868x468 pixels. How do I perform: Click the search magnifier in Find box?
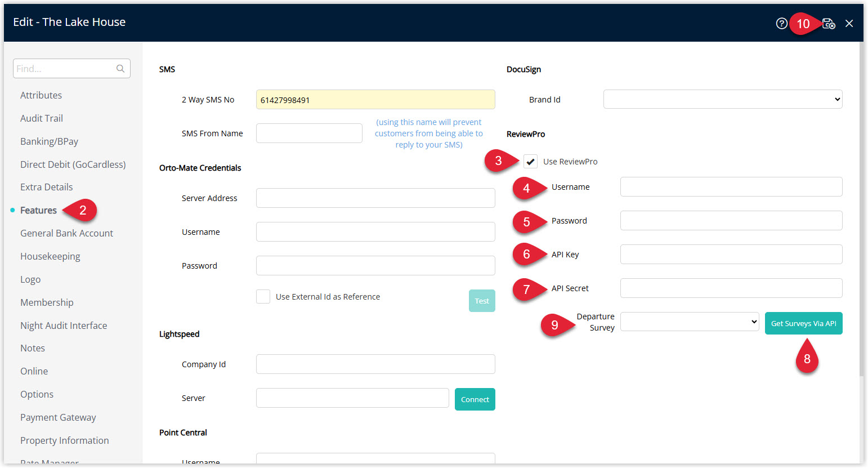120,69
